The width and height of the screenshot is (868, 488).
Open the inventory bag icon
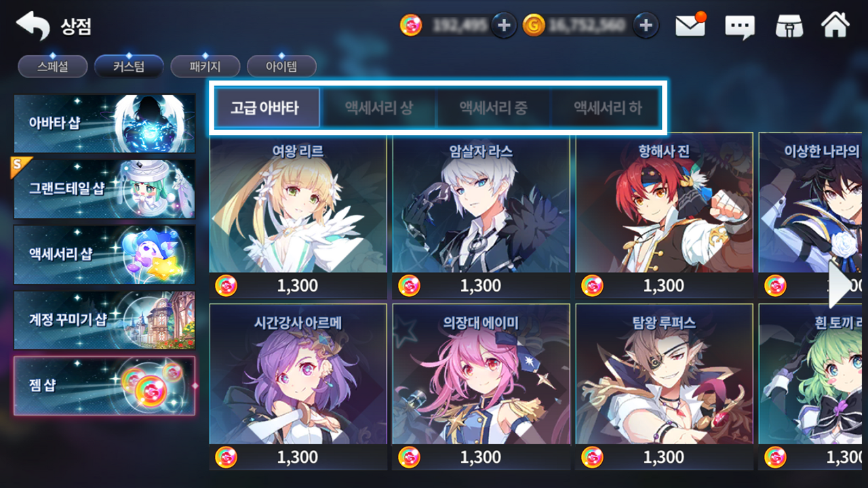pos(789,26)
